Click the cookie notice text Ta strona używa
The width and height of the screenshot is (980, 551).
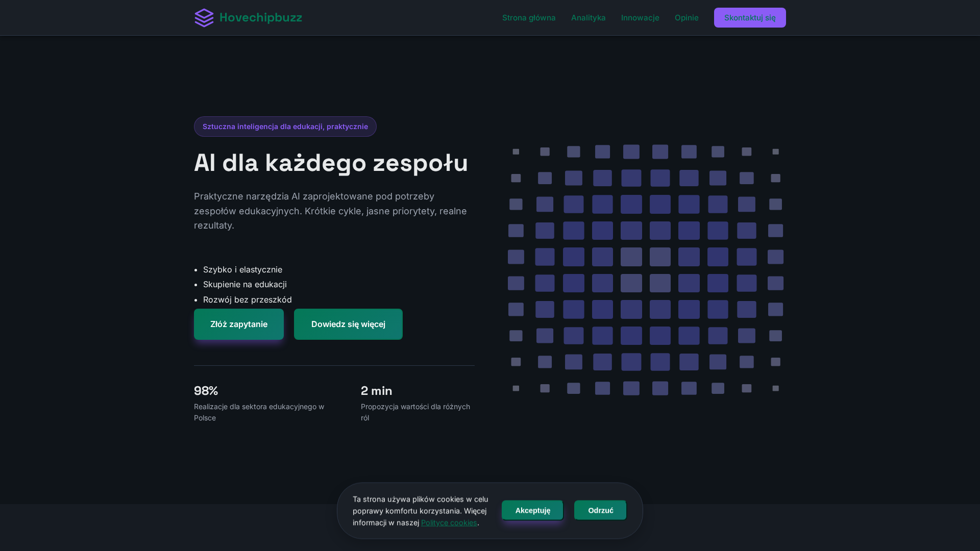tap(421, 511)
